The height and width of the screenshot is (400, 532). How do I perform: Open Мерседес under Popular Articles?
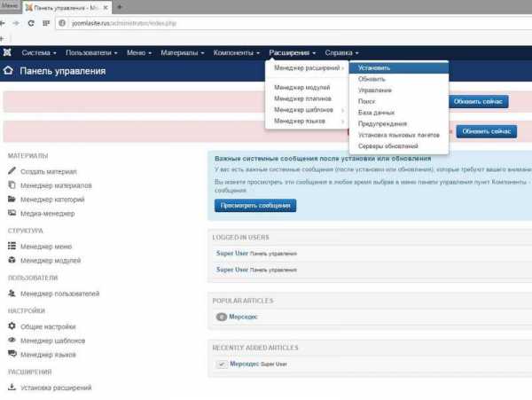click(x=243, y=317)
